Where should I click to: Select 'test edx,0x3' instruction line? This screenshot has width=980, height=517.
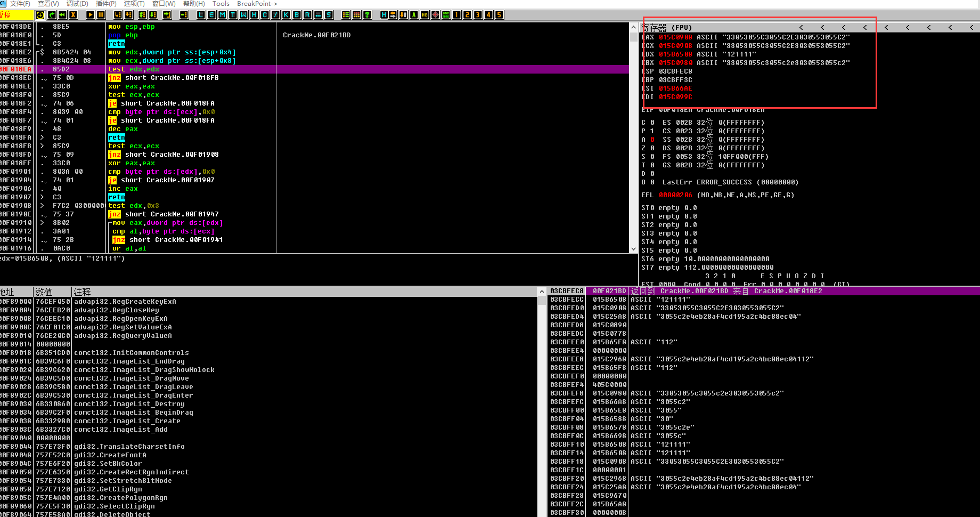click(134, 206)
